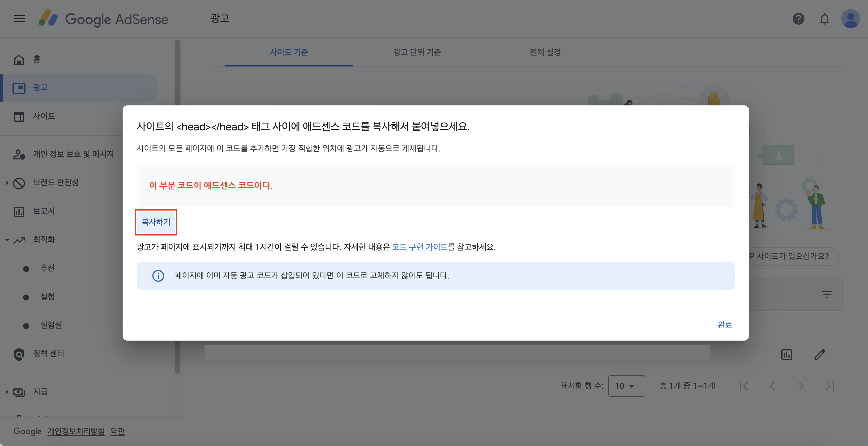Open 정책 센터 in the sidebar
The image size is (868, 446).
click(x=48, y=354)
